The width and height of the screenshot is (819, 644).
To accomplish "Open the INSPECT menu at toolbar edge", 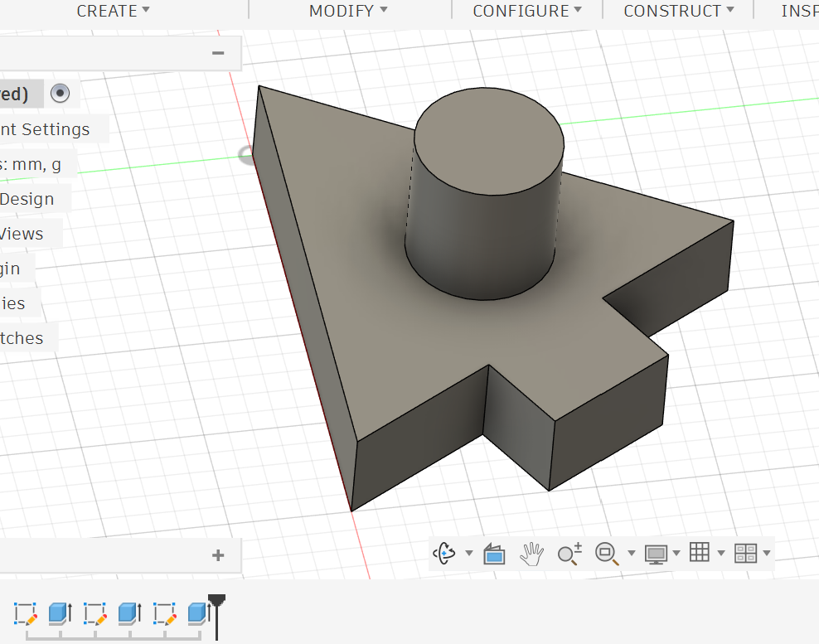I will [x=800, y=11].
